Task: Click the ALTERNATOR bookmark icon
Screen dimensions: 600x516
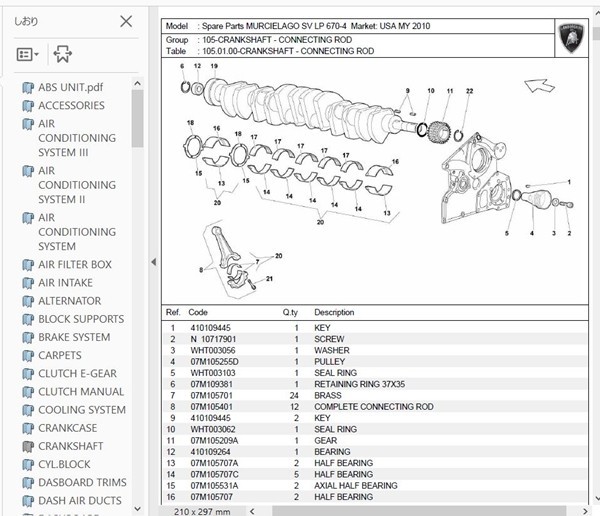Action: click(28, 301)
